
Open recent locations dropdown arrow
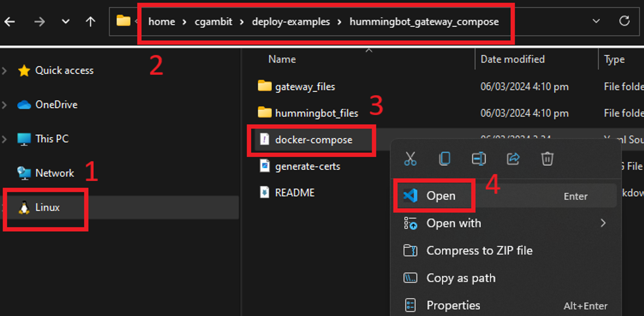pos(65,21)
